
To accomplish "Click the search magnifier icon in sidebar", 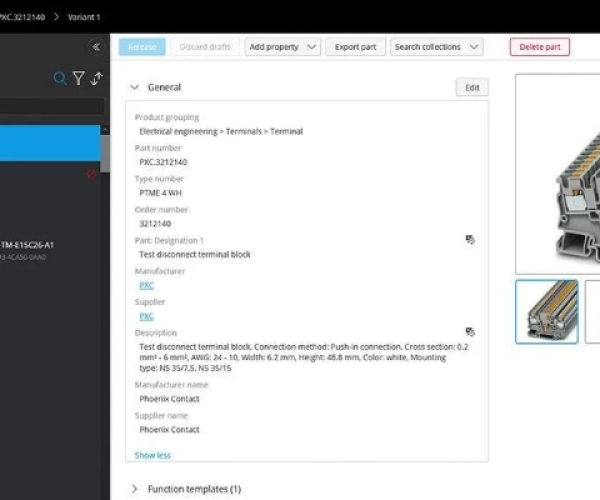I will 60,79.
